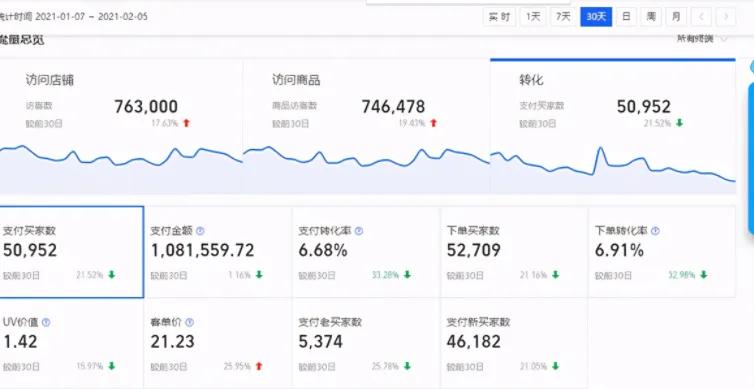
Task: Expand the 所有终端 terminal dropdown
Action: [702, 39]
